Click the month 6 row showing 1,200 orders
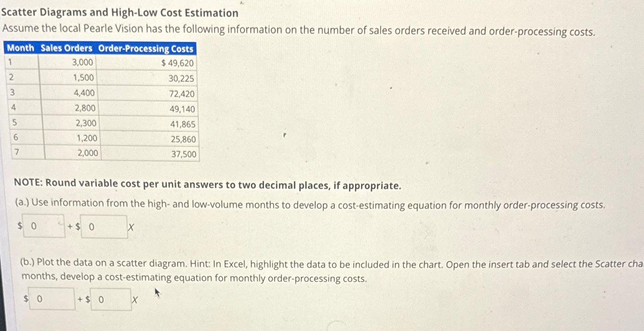 [x=86, y=139]
